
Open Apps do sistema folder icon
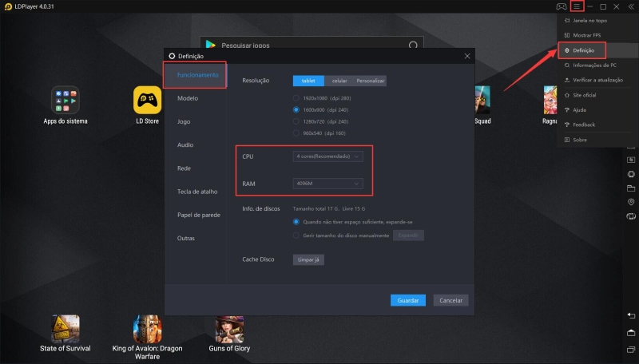[x=65, y=101]
